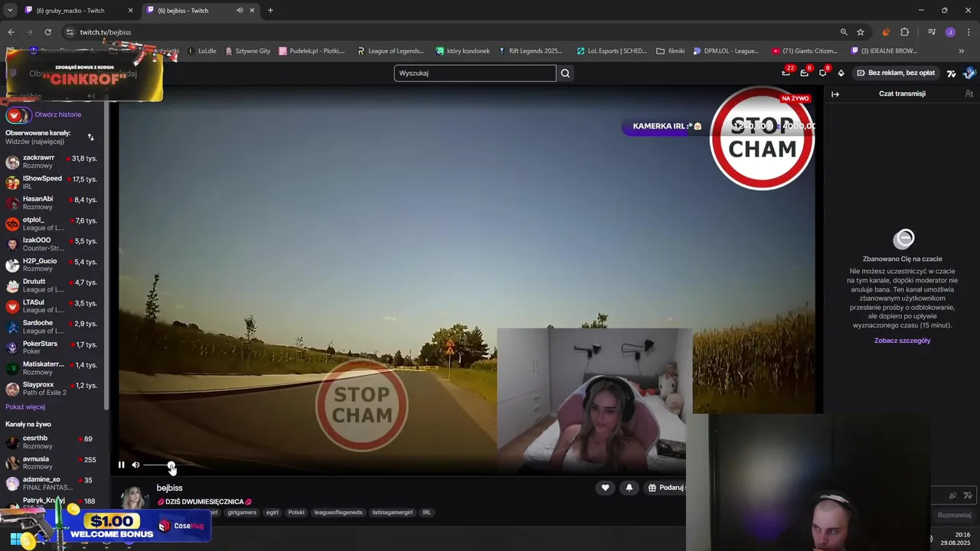Open LoLdle bookmark

[201, 51]
